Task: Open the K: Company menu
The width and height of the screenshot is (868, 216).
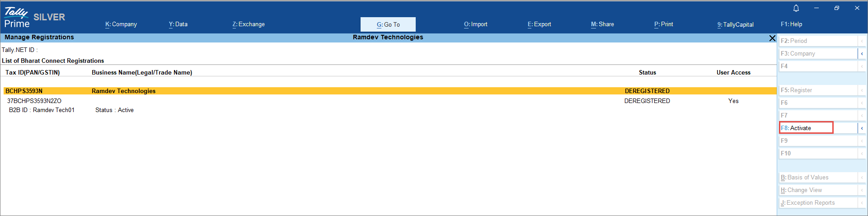Action: pyautogui.click(x=121, y=24)
